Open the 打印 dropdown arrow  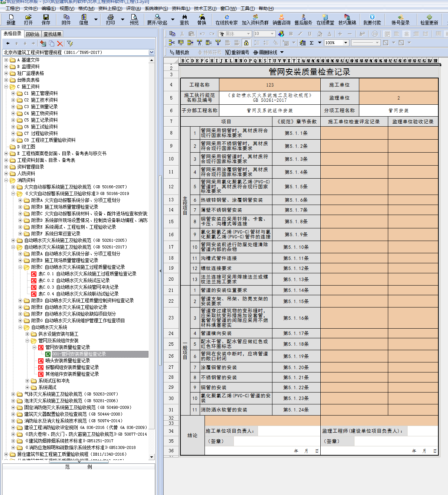(x=122, y=19)
